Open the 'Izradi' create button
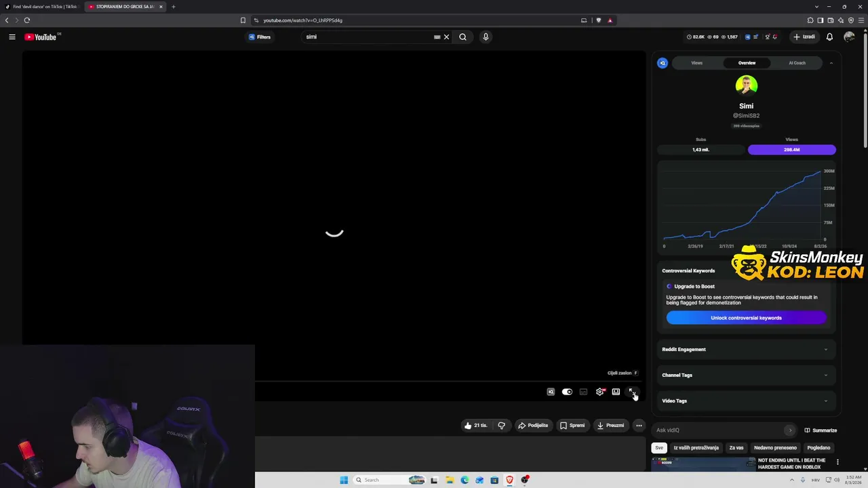868x488 pixels. (804, 37)
